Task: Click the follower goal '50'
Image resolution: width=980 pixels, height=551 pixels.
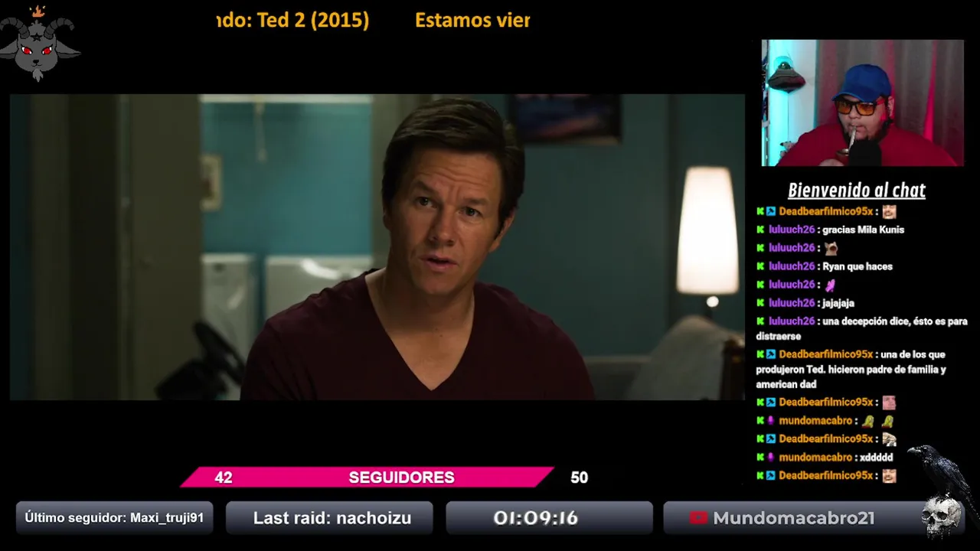Action: [579, 478]
